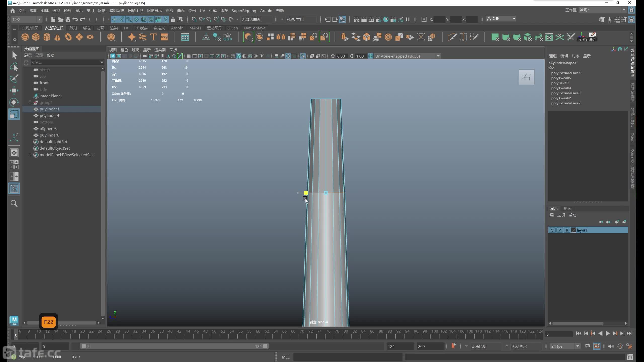Screen dimensions: 644x362
Task: Open the 无角色集 character set dropdown
Action: (x=486, y=346)
